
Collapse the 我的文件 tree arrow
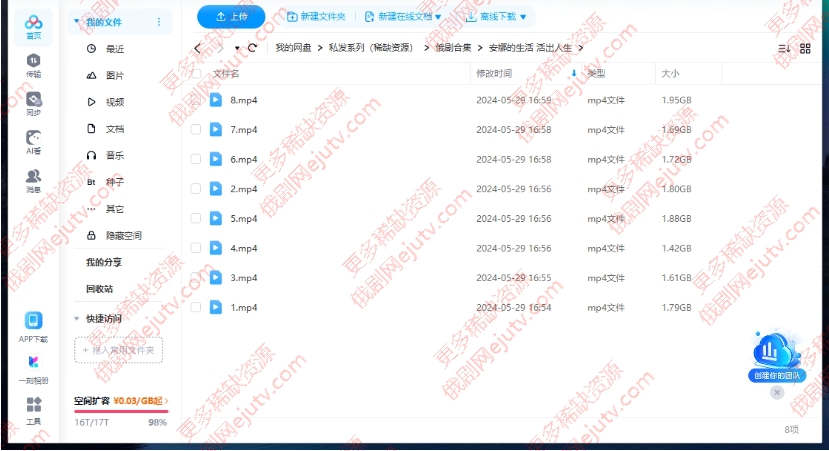point(77,22)
